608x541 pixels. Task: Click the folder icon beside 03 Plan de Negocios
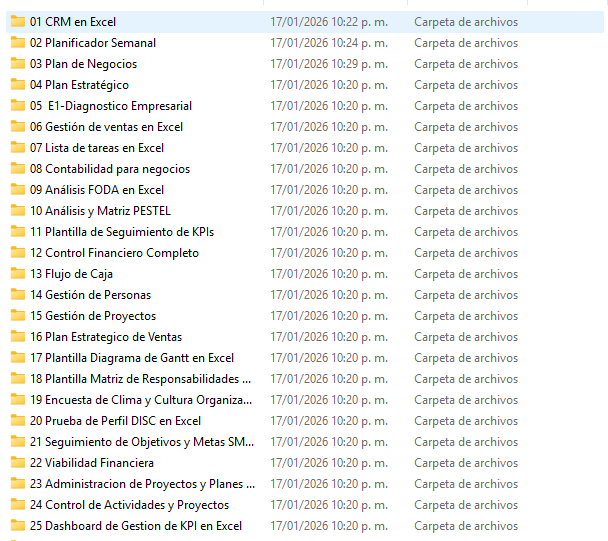coord(18,63)
